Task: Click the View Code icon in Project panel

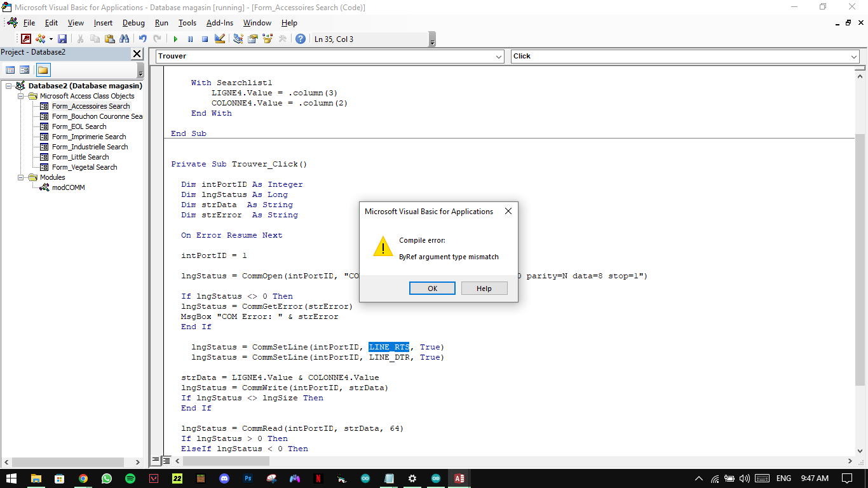Action: pyautogui.click(x=10, y=70)
